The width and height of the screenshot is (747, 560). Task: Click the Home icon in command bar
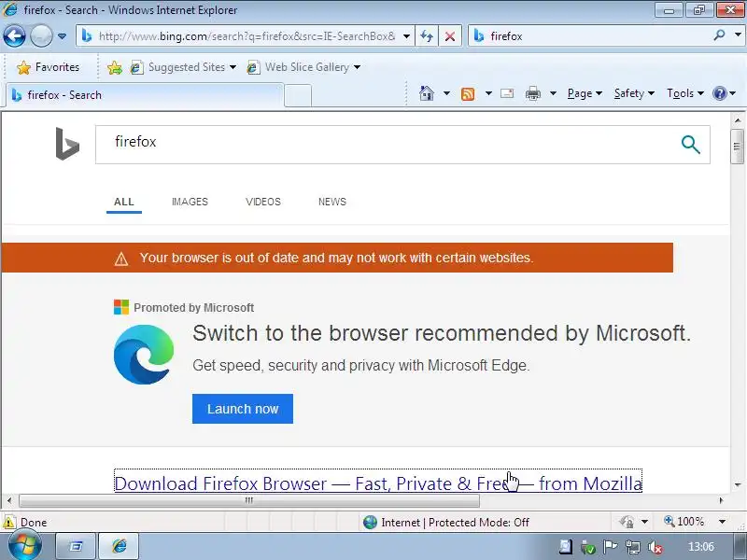point(427,93)
